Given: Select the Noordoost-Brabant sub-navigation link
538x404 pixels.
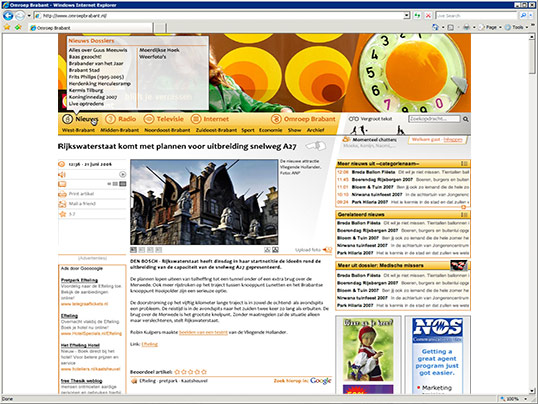Looking at the screenshot, I should point(167,130).
